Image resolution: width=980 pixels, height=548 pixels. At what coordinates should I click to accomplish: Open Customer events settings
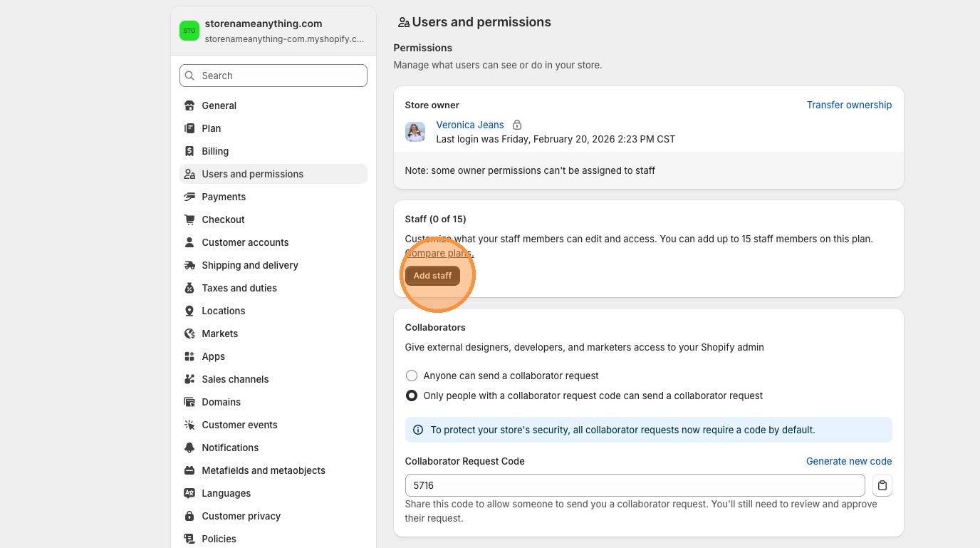click(x=273, y=425)
